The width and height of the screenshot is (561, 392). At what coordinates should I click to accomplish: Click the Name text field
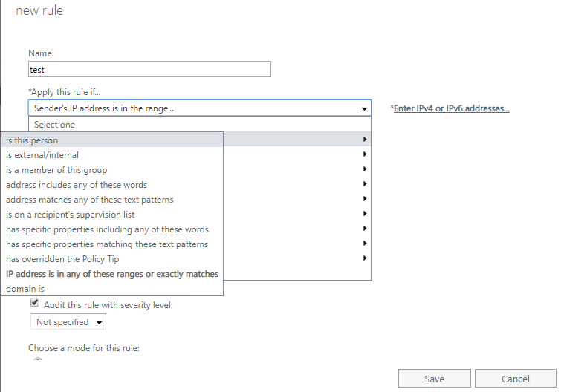tap(149, 69)
